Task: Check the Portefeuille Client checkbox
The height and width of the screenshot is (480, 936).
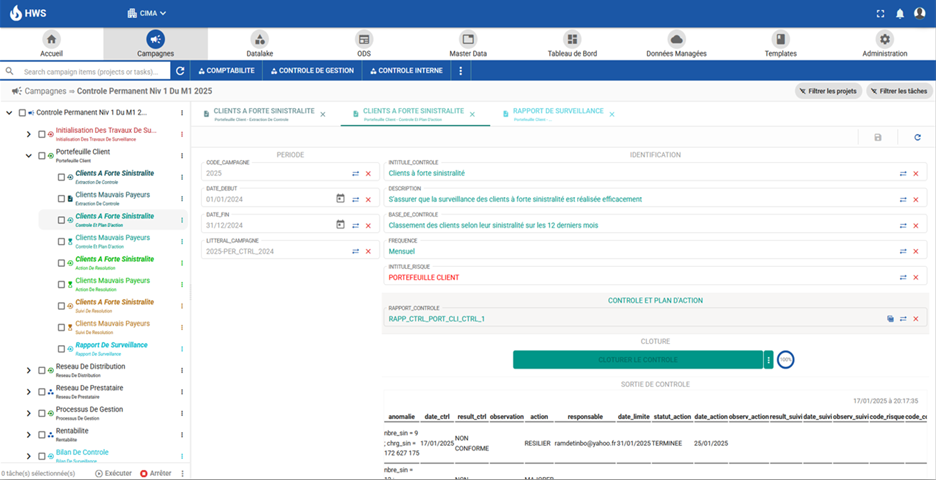Action: [41, 156]
